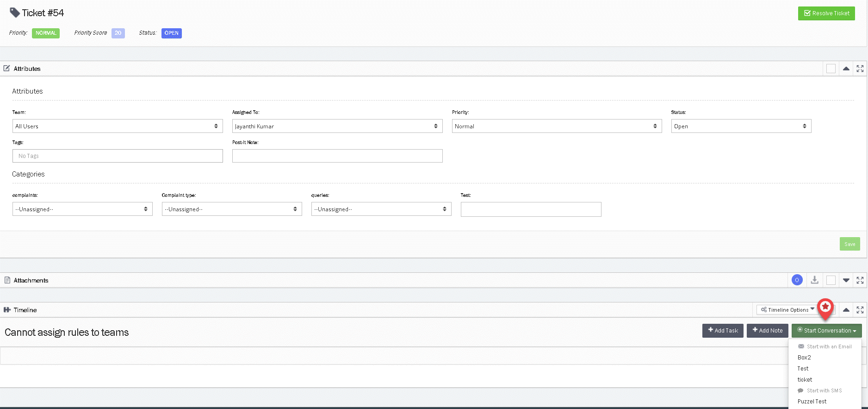Open the Team dropdown showing All Users

coord(117,126)
